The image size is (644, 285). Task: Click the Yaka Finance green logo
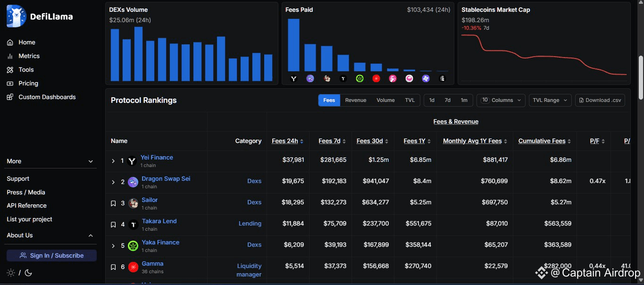(133, 246)
